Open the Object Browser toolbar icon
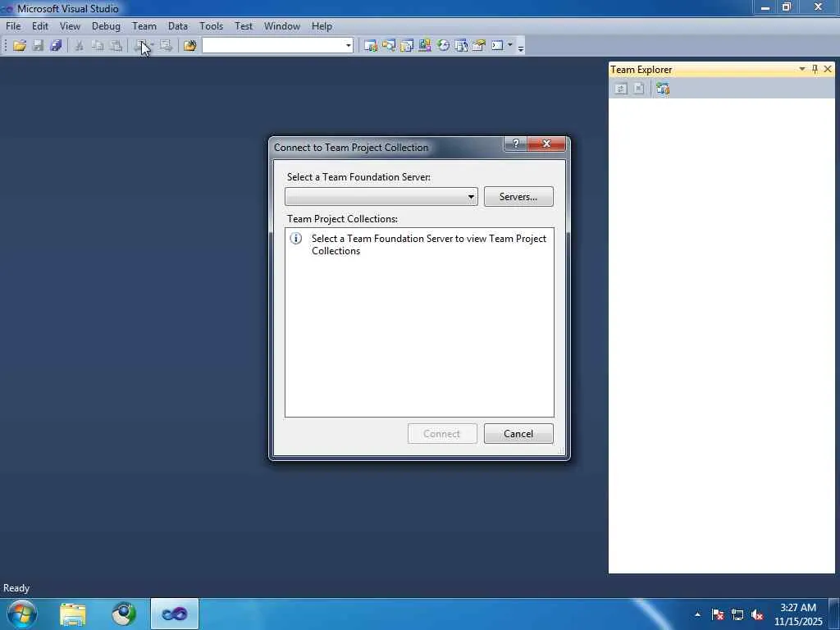 coord(425,46)
